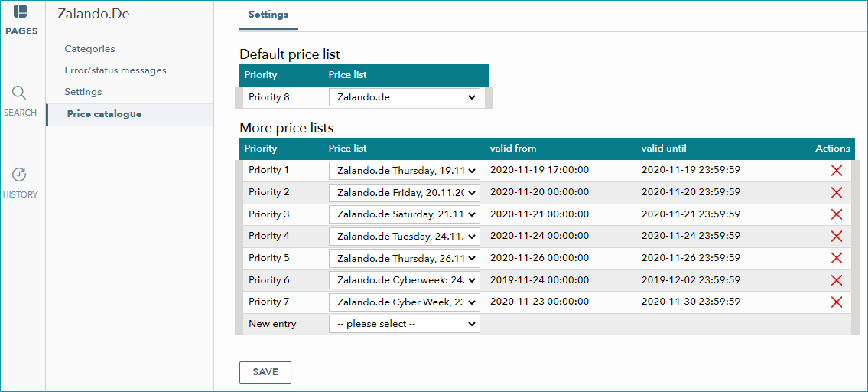Screen dimensions: 868x392
Task: Click valid from 2020-11-23 00:00:00
Action: 539,302
